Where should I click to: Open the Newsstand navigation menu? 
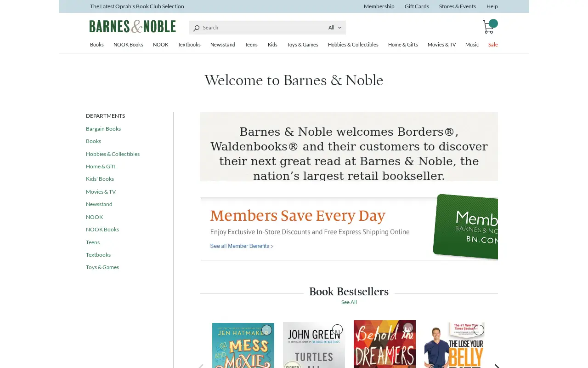pos(223,45)
